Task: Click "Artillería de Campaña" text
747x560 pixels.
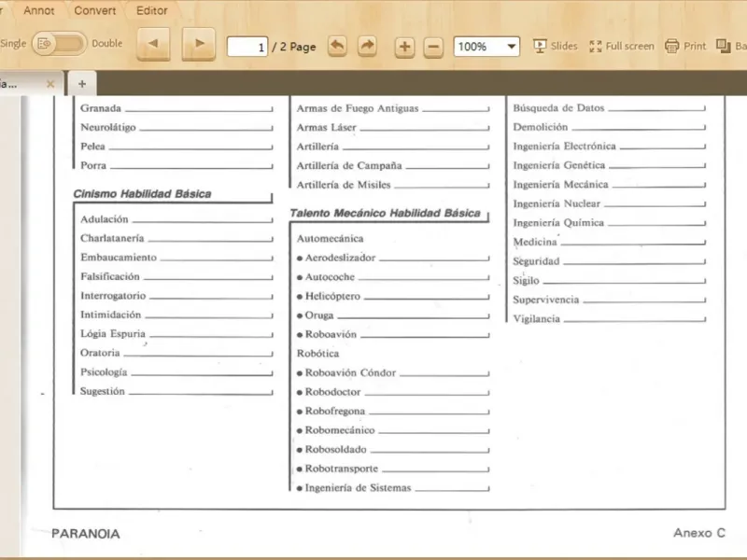Action: pyautogui.click(x=349, y=166)
